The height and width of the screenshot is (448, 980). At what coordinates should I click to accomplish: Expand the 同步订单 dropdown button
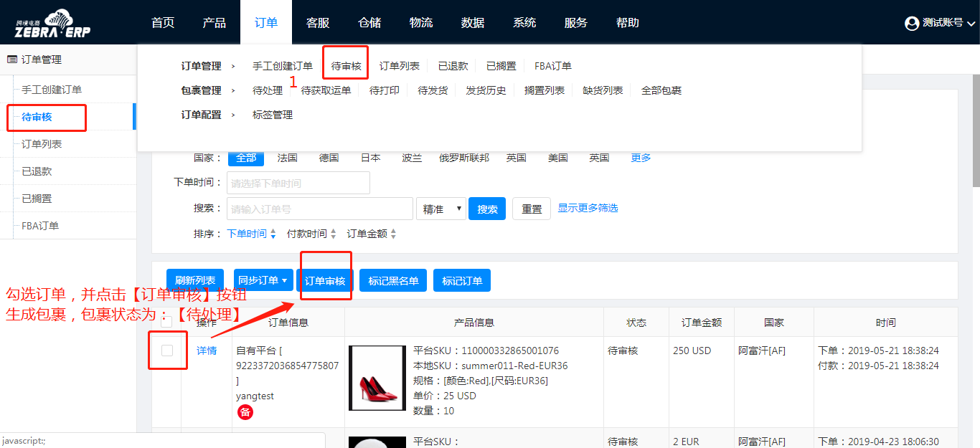263,280
